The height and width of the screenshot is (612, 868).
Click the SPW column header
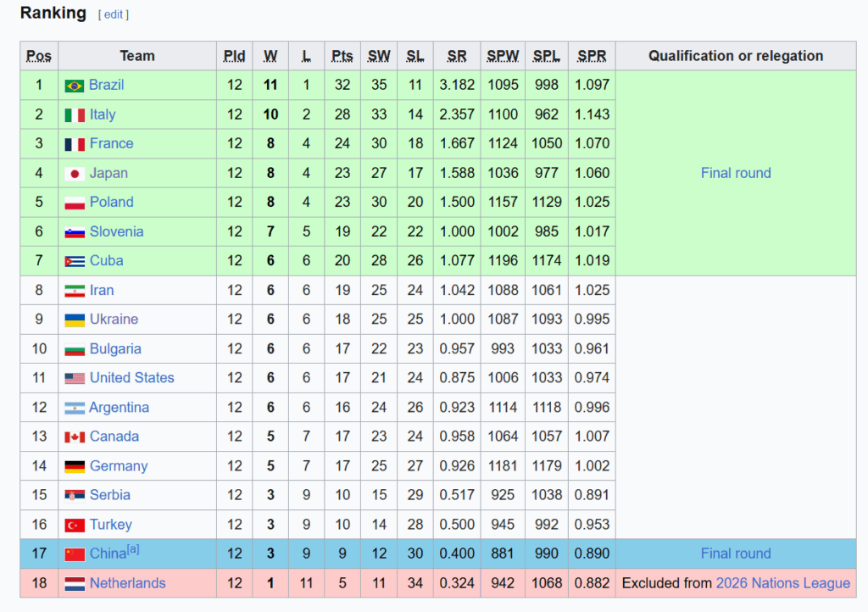pyautogui.click(x=503, y=56)
